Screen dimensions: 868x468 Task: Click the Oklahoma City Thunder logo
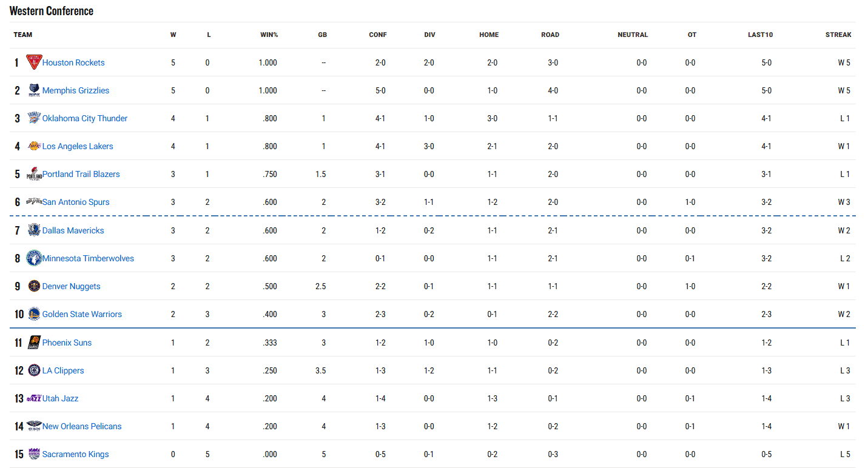34,118
